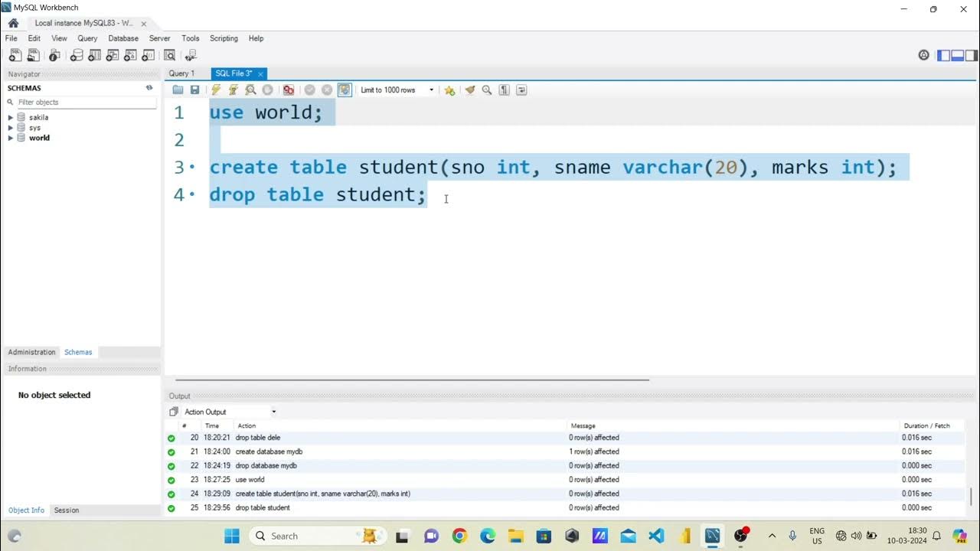Open the Query menu
This screenshot has width=980, height=551.
(87, 38)
